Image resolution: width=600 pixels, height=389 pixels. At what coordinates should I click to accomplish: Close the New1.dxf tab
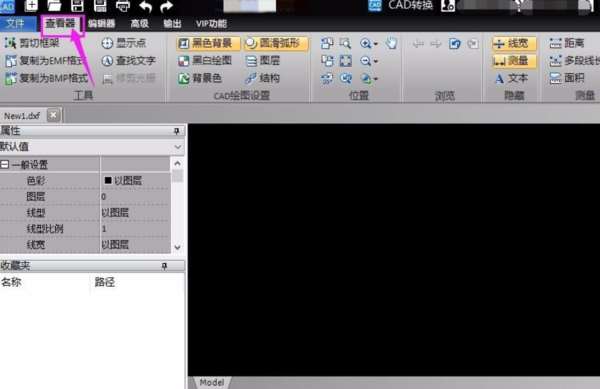[53, 115]
